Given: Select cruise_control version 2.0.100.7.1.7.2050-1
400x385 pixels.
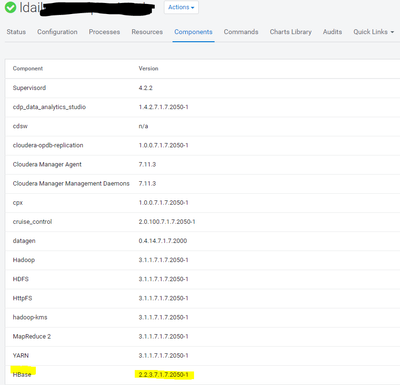Looking at the screenshot, I should click(167, 222).
